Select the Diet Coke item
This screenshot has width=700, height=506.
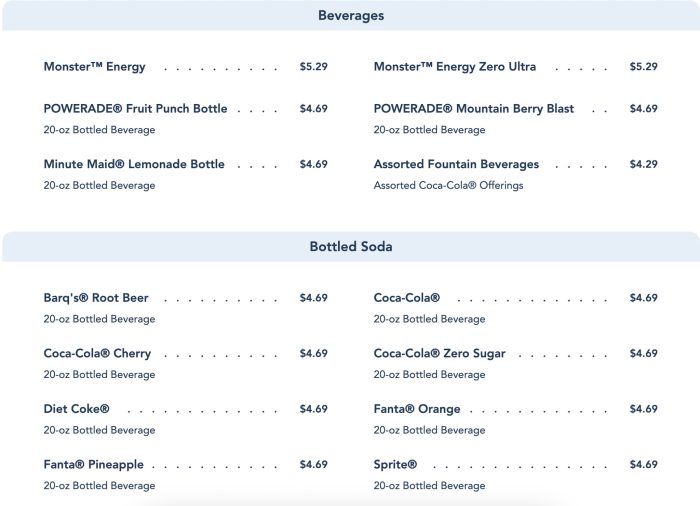click(76, 409)
